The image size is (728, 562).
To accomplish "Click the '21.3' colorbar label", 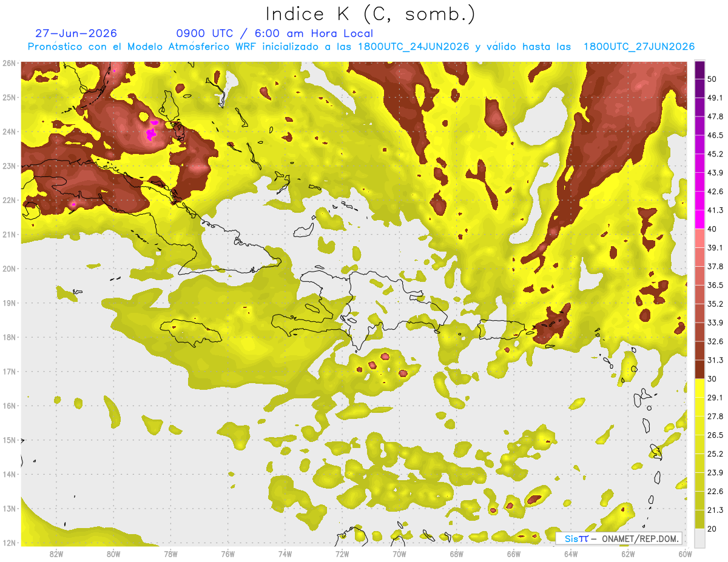I will coord(715,510).
